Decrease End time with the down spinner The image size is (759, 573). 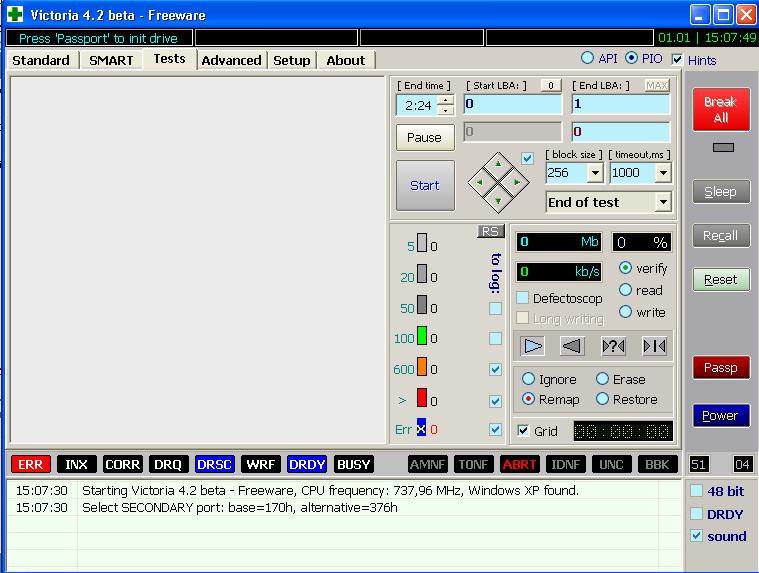coord(445,110)
